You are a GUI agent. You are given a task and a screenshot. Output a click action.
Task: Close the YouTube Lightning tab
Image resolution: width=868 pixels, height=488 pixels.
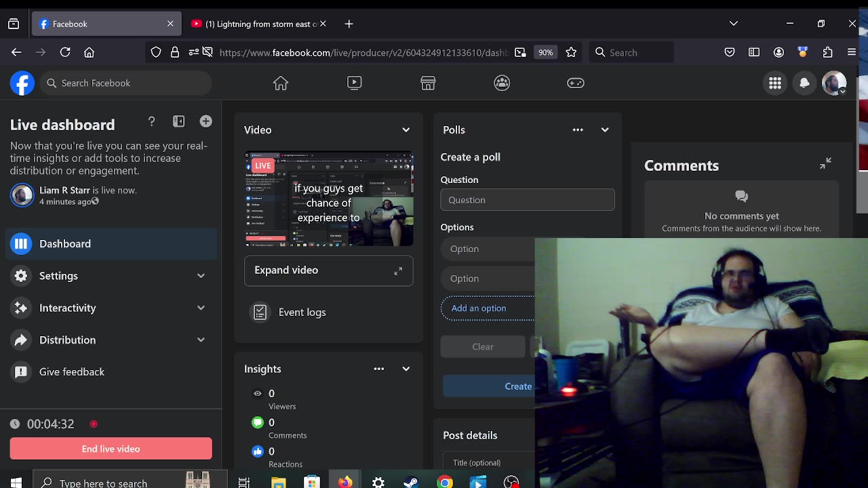(323, 24)
